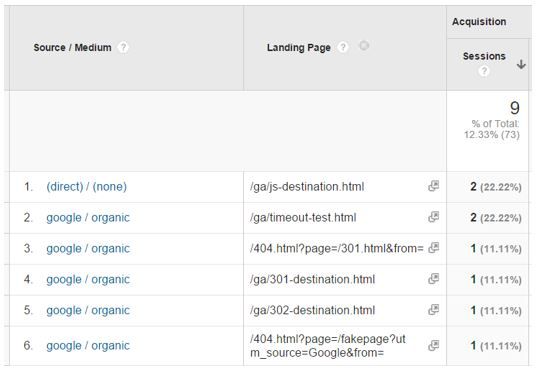Open google / organic link in row 5
The image size is (541, 371).
[x=88, y=310]
